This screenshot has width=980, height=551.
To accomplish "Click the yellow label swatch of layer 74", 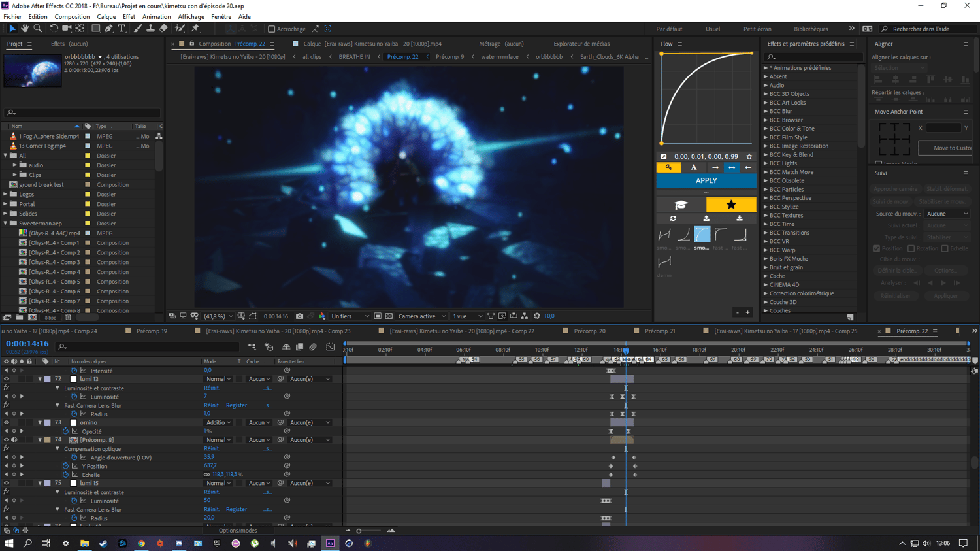I will pos(47,440).
